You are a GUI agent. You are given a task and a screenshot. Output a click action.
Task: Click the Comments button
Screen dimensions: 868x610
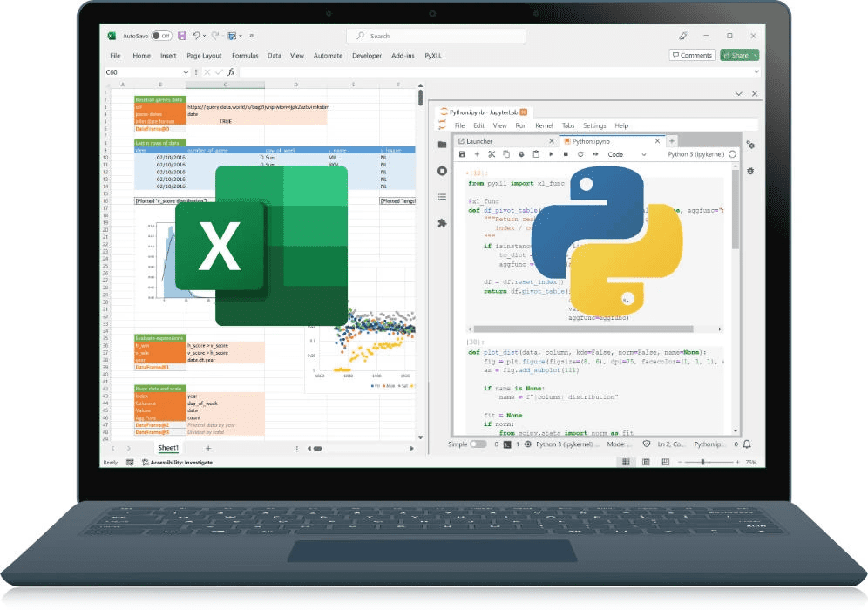pyautogui.click(x=691, y=55)
